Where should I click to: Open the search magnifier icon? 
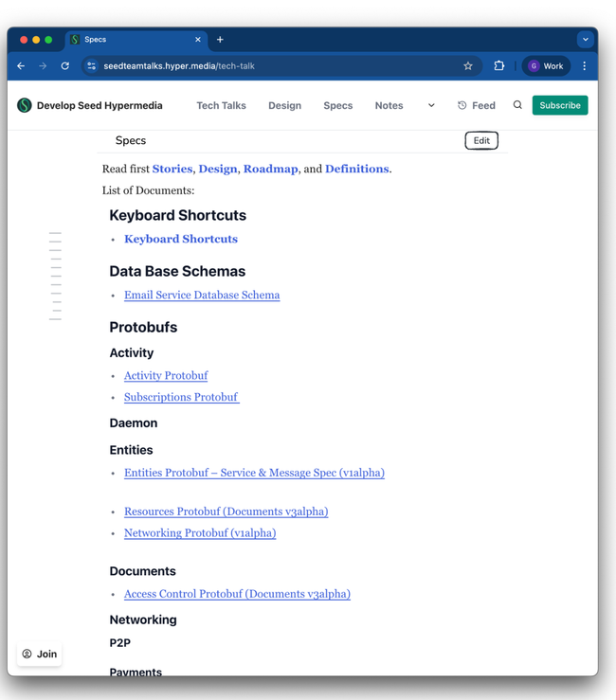[x=517, y=105]
